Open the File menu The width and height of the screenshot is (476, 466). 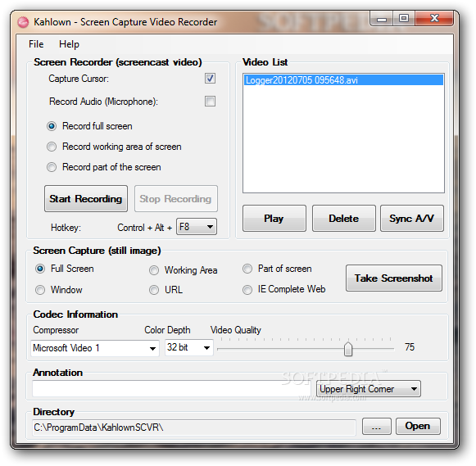[36, 44]
